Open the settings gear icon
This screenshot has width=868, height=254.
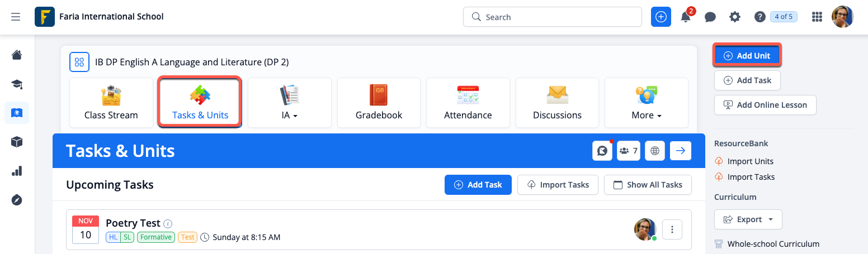coord(735,17)
